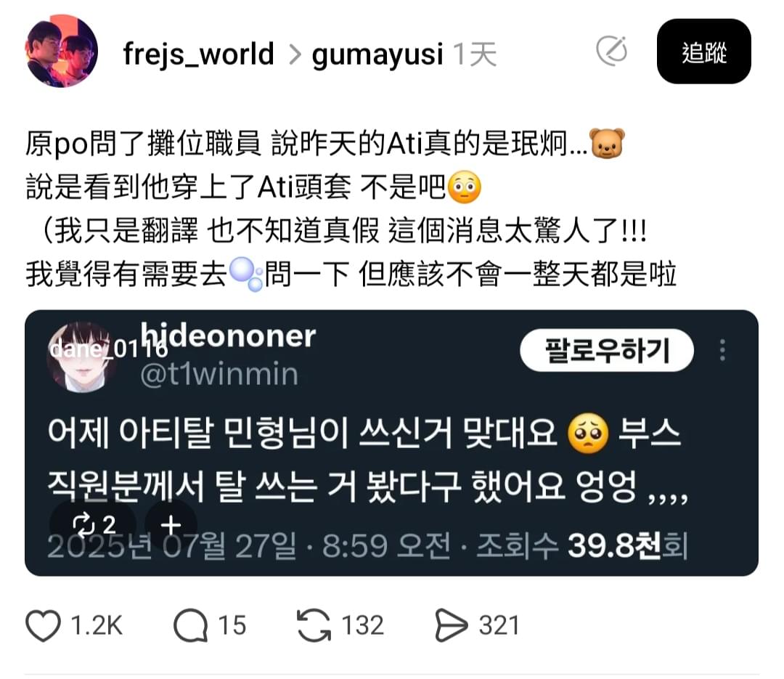Tap the chevron arrow between frejs_world and gumayusi
The height and width of the screenshot is (679, 784).
[x=295, y=54]
